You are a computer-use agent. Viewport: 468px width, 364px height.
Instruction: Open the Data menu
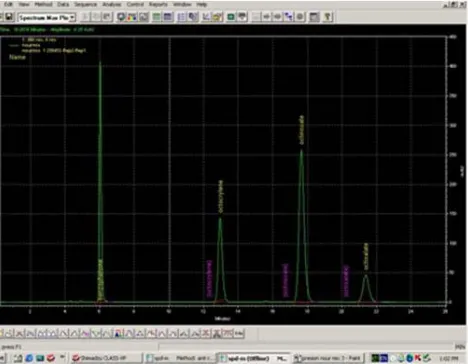point(63,4)
